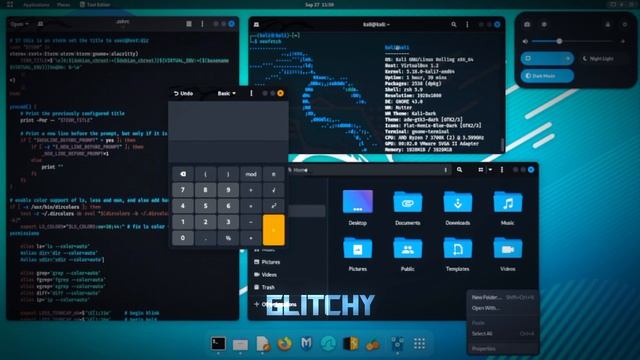The width and height of the screenshot is (640, 360).
Task: Adjust the volume slider in quick settings
Action: pyautogui.click(x=573, y=41)
